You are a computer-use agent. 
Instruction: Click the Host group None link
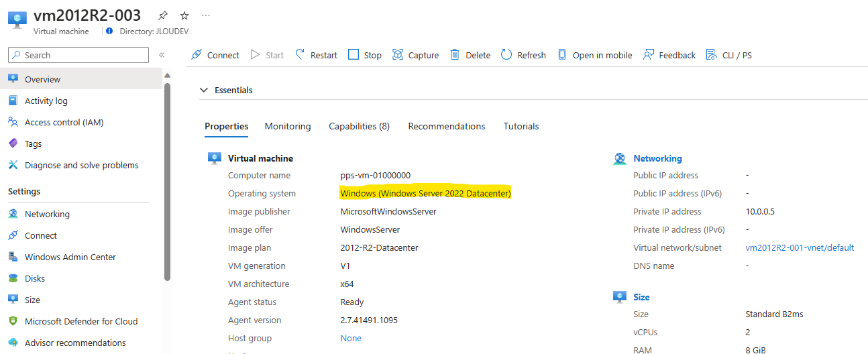(351, 338)
